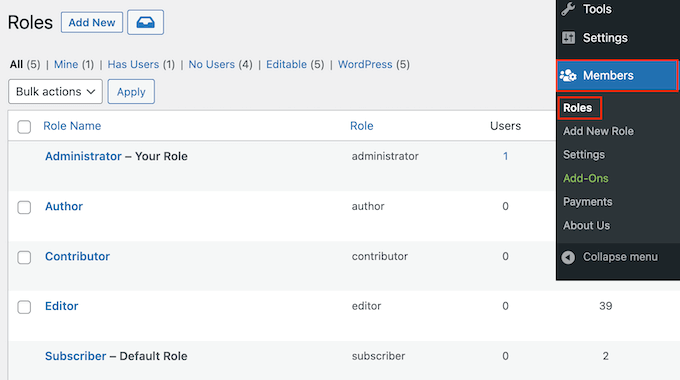Sort by the Role column header
The image size is (680, 380).
coord(362,126)
